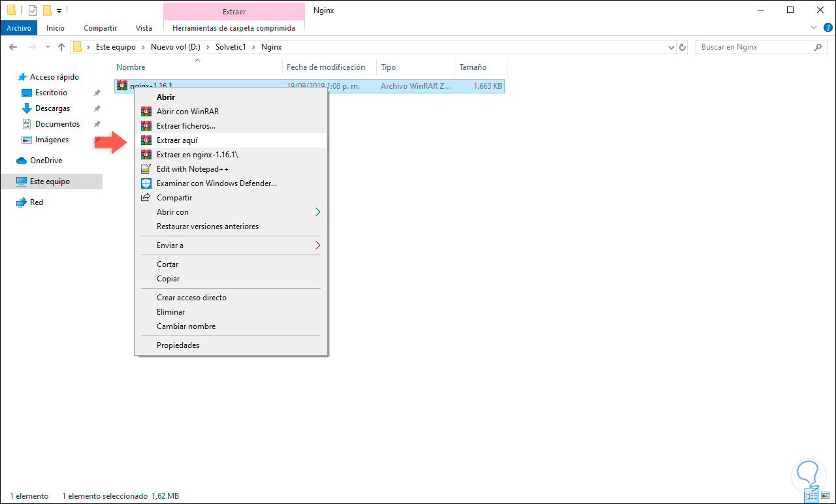
Task: Go back using the Back arrow
Action: tap(13, 47)
